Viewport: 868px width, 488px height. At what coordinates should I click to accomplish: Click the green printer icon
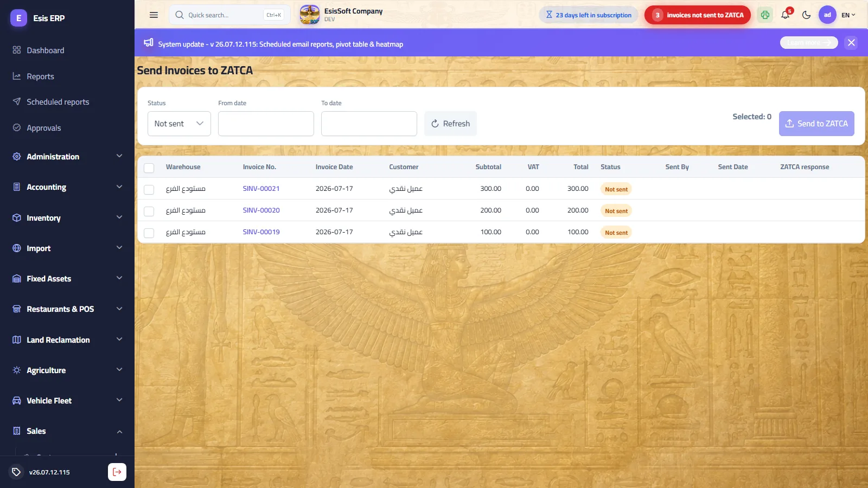click(765, 15)
